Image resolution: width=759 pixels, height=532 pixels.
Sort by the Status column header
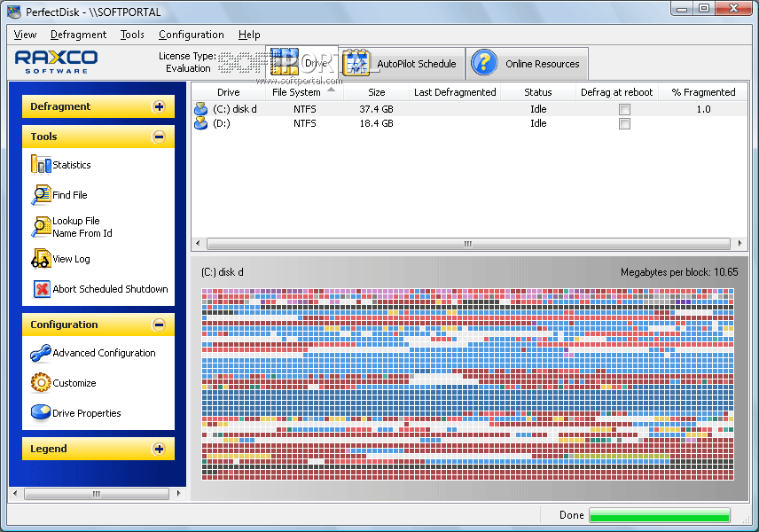[x=538, y=92]
